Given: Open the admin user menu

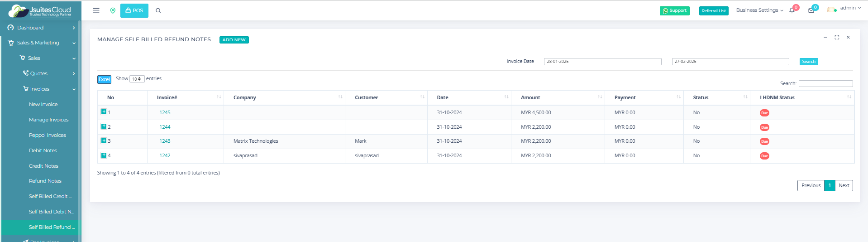Looking at the screenshot, I should [844, 8].
